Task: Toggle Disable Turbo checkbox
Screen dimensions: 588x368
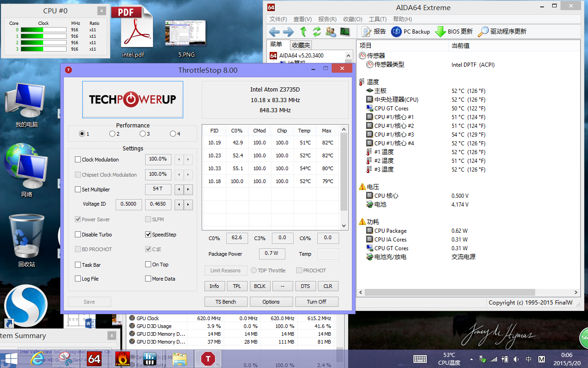Action: tap(78, 235)
